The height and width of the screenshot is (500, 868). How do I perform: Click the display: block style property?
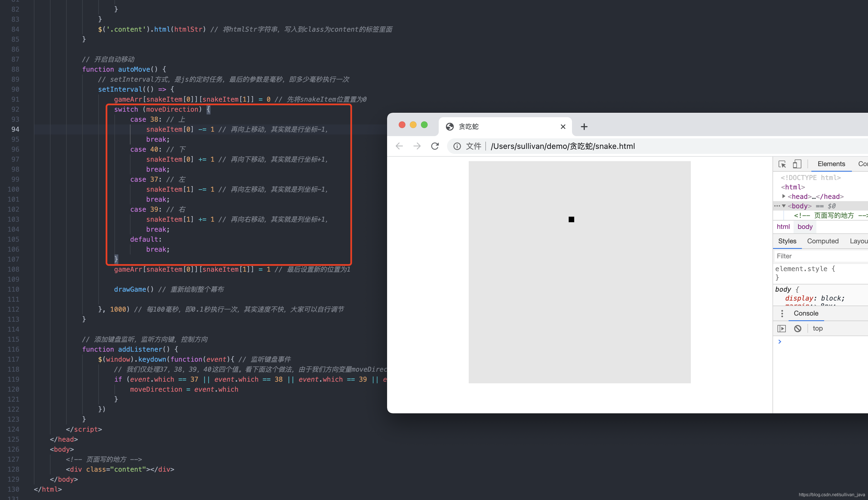815,298
